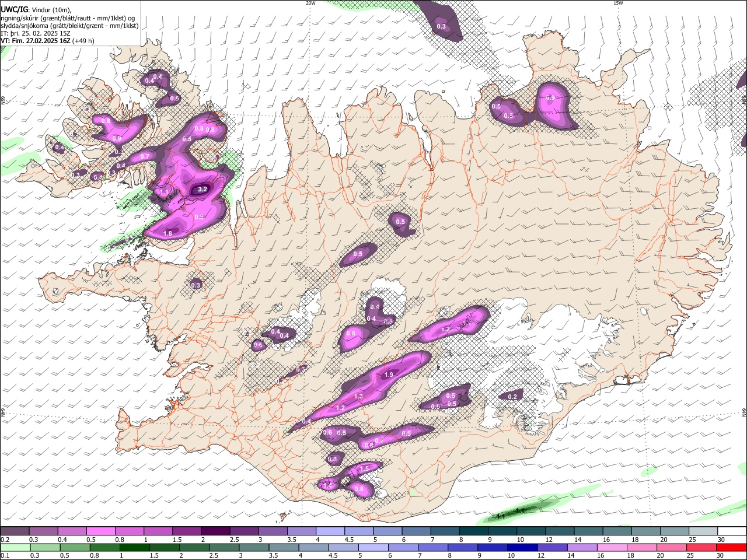The height and width of the screenshot is (560, 747).
Task: Select the pale green 0.1 swatch in the lower legend
Action: tap(15, 547)
